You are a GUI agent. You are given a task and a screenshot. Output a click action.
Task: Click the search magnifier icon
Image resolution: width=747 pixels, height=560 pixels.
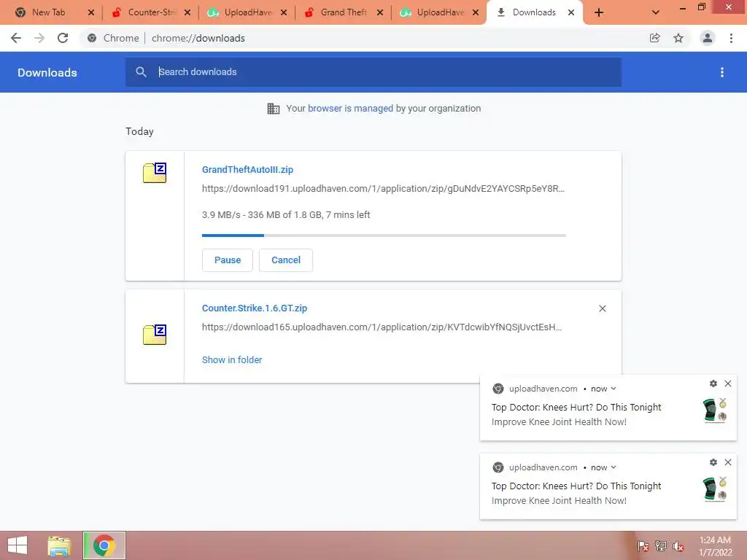coord(141,72)
